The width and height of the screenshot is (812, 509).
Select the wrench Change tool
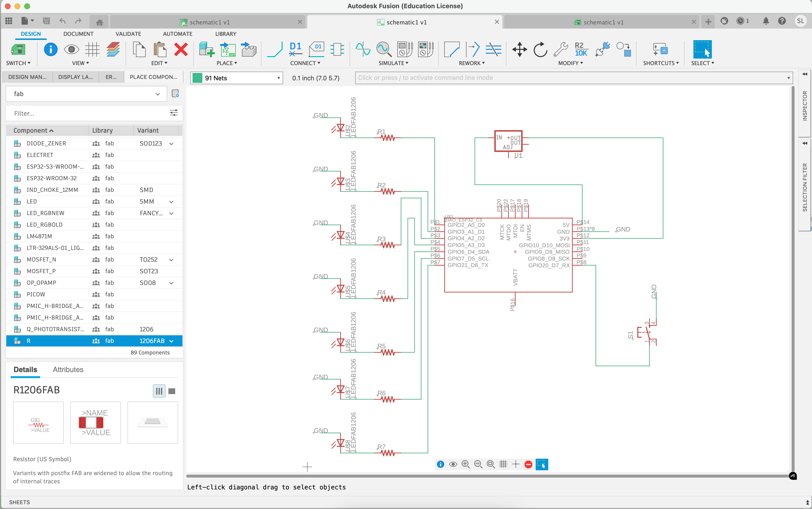pos(561,50)
